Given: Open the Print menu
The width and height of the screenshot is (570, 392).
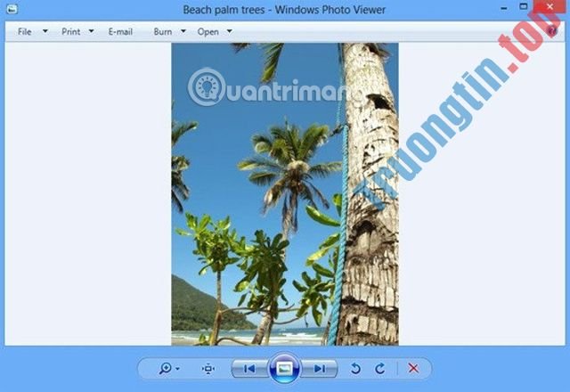Looking at the screenshot, I should [71, 32].
